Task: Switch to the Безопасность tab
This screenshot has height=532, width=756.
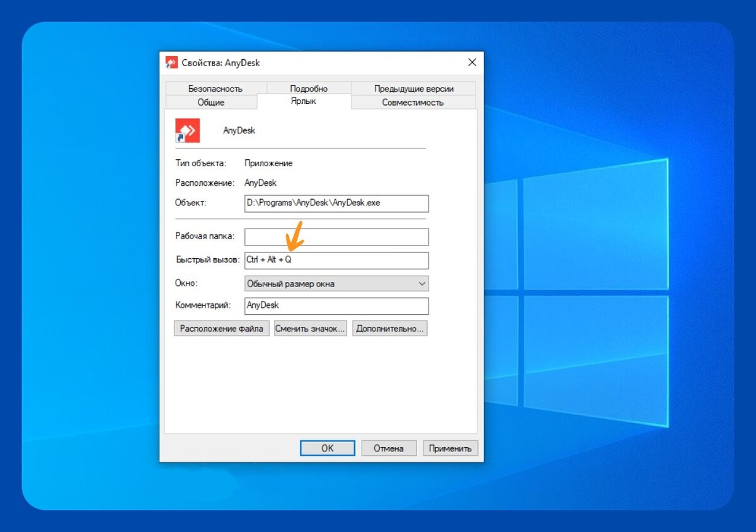Action: click(x=215, y=88)
